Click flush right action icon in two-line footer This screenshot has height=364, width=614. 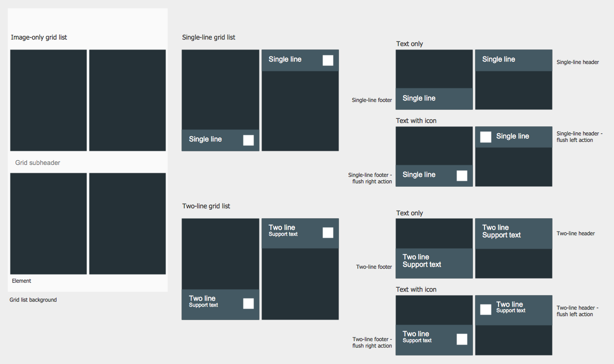pyautogui.click(x=462, y=340)
